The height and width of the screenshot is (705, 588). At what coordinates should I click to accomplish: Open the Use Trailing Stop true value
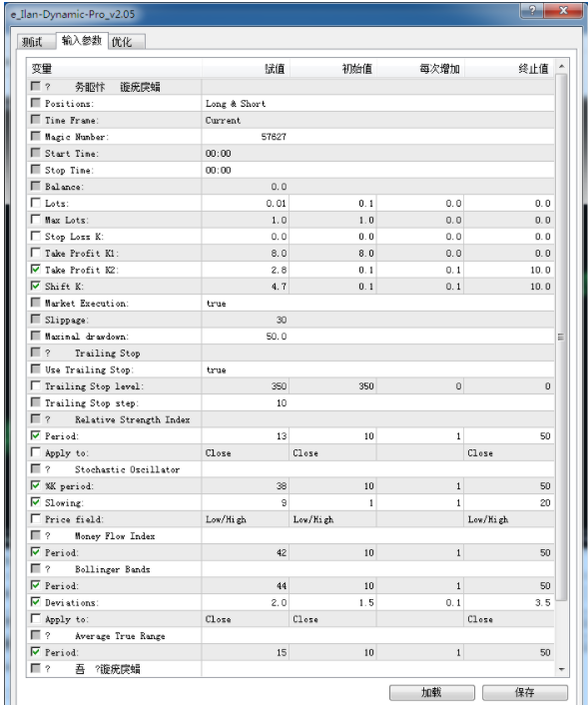pyautogui.click(x=217, y=370)
